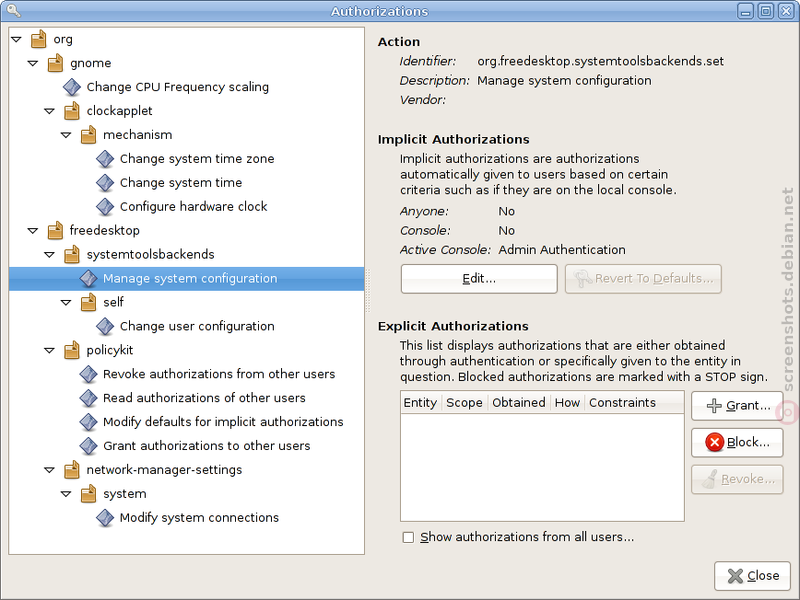
Task: Click the title bar close button
Action: [786, 11]
